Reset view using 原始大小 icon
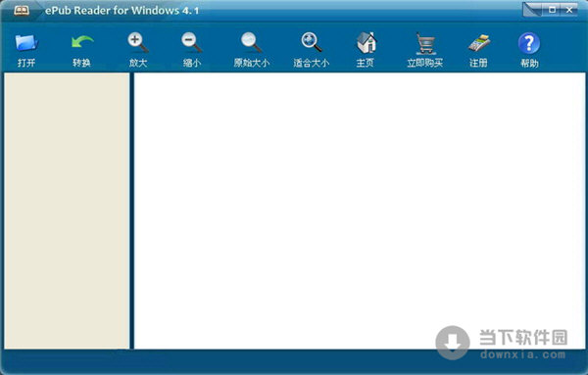This screenshot has height=375, width=588. [251, 42]
